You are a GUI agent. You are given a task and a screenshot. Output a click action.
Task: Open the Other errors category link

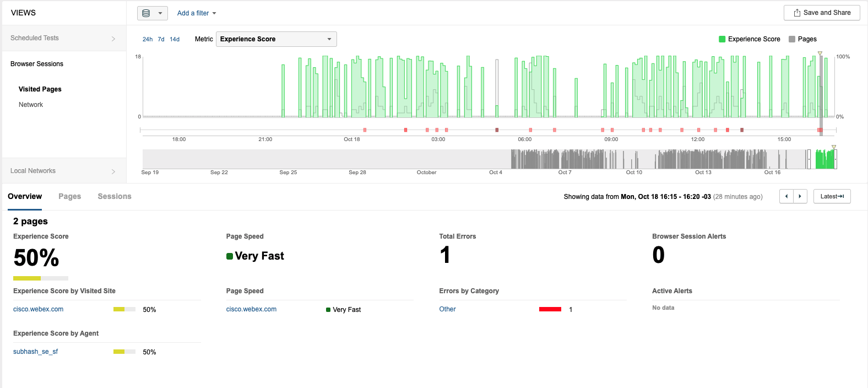(x=447, y=309)
